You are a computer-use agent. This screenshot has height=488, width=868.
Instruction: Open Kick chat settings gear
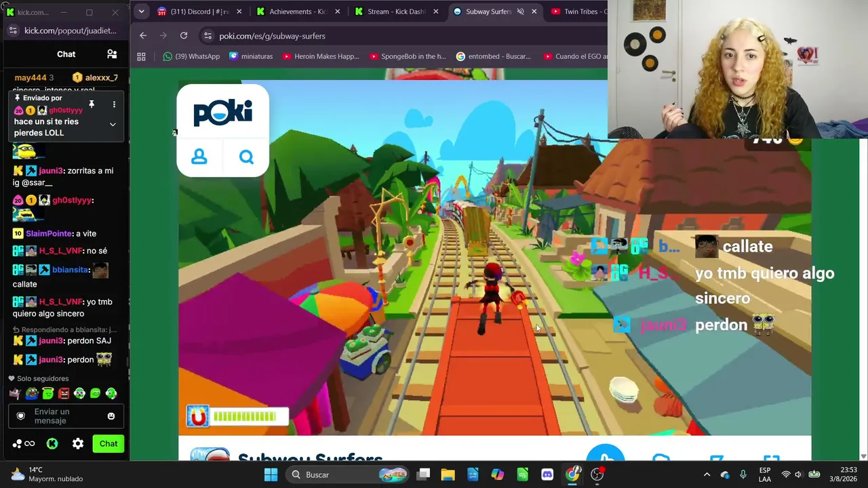click(78, 444)
